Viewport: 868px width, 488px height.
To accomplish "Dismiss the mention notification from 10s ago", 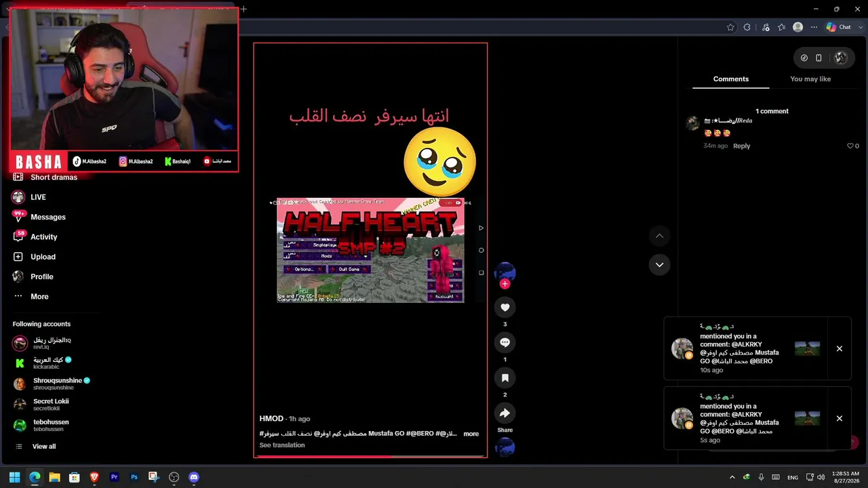I will 840,349.
